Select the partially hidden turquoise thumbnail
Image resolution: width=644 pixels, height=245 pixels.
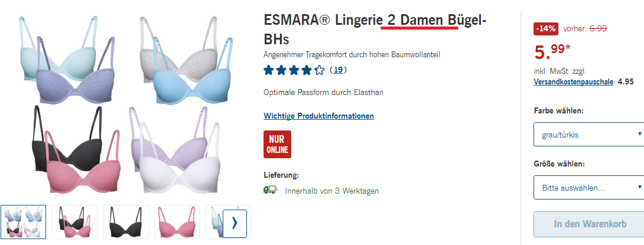[214, 222]
